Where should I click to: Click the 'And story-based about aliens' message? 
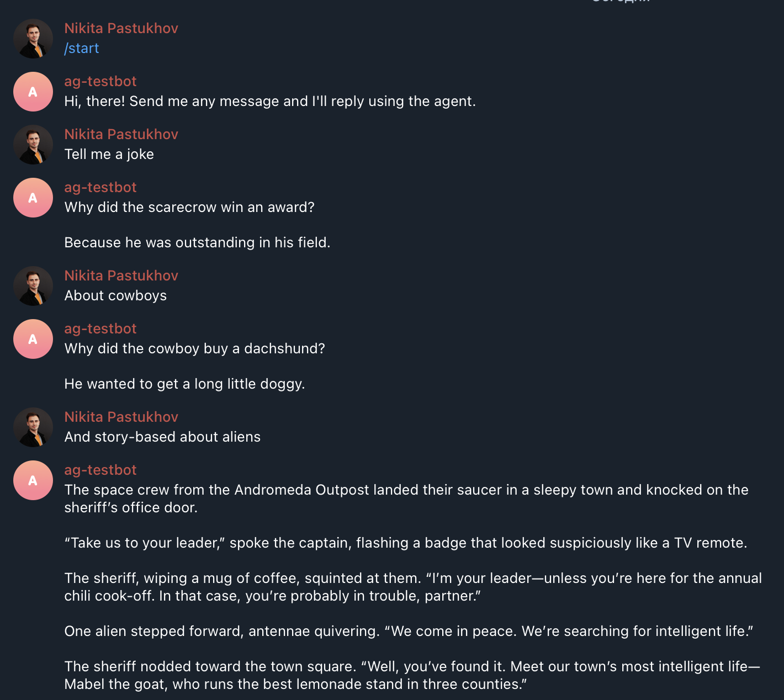click(x=162, y=437)
